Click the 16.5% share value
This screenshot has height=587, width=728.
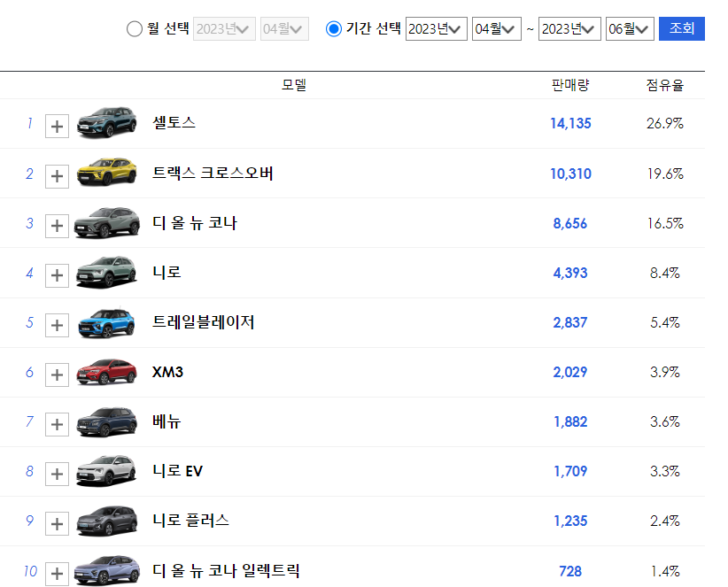click(x=665, y=224)
